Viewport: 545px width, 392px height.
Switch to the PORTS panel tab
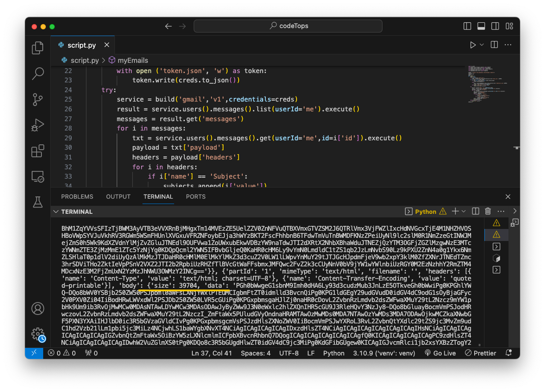pyautogui.click(x=196, y=196)
